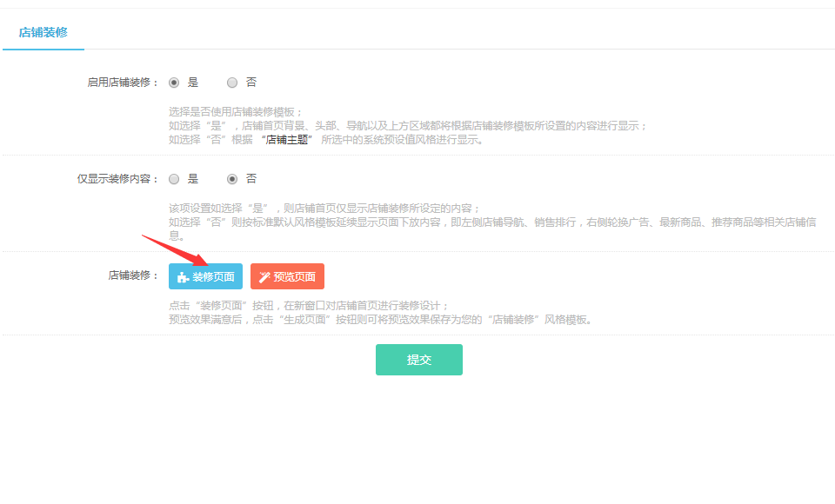This screenshot has width=835, height=504.
Task: Click the magic wand icon on 预览页面
Action: click(x=264, y=277)
